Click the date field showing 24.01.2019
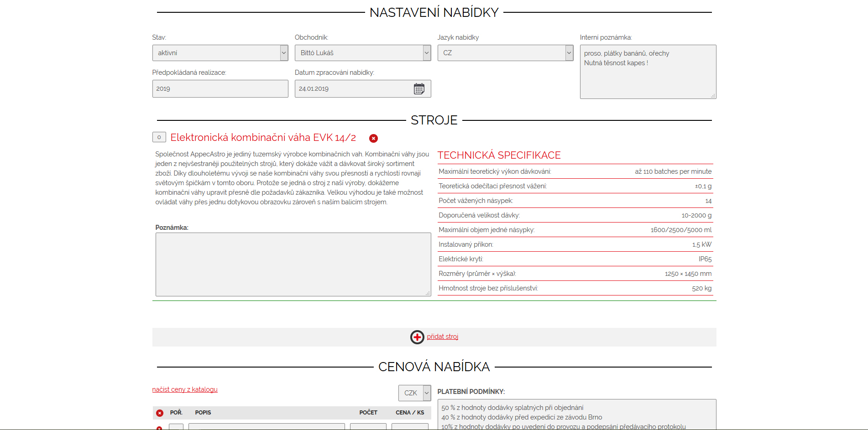The height and width of the screenshot is (430, 868). point(363,88)
